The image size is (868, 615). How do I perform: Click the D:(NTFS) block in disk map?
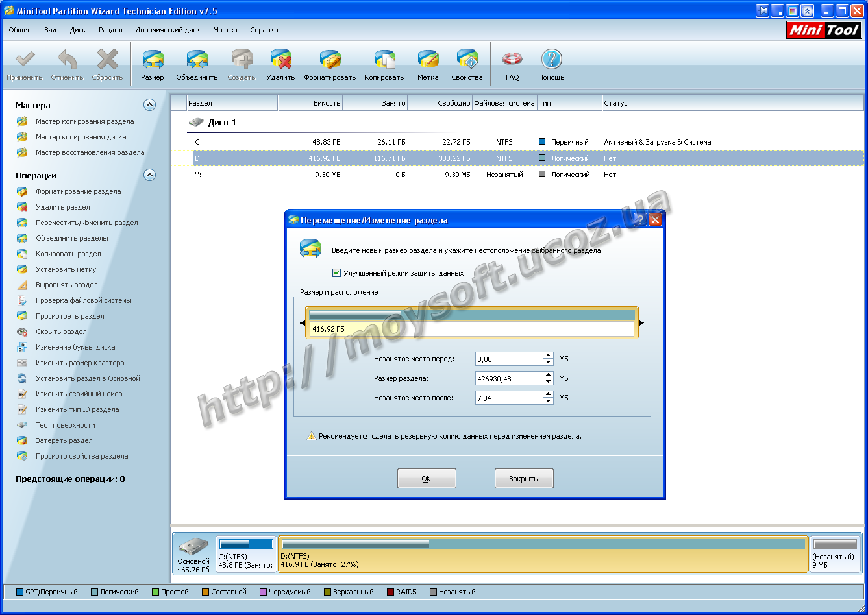point(543,554)
